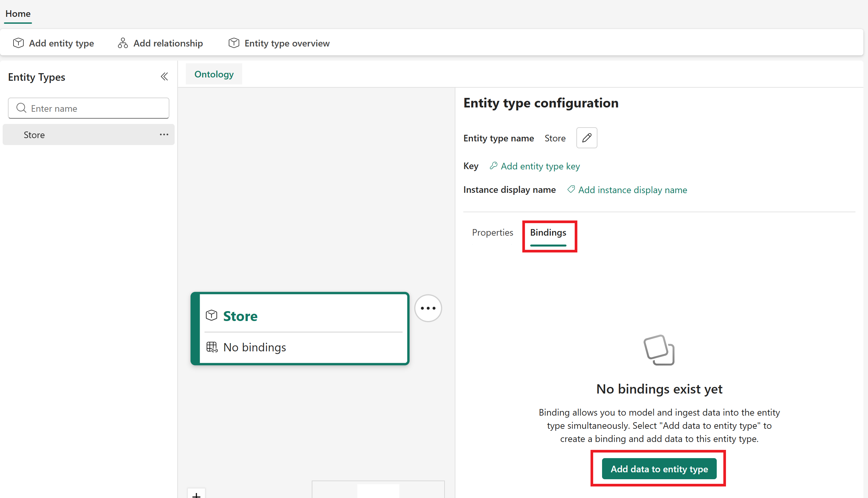Screen dimensions: 868x498
Task: Select the Bindings tab
Action: tap(548, 232)
